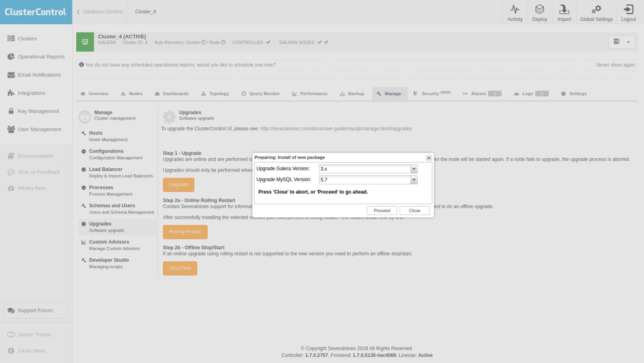Open Global Settings from the top toolbar
Viewport: 644px width, 363px height.
click(596, 12)
